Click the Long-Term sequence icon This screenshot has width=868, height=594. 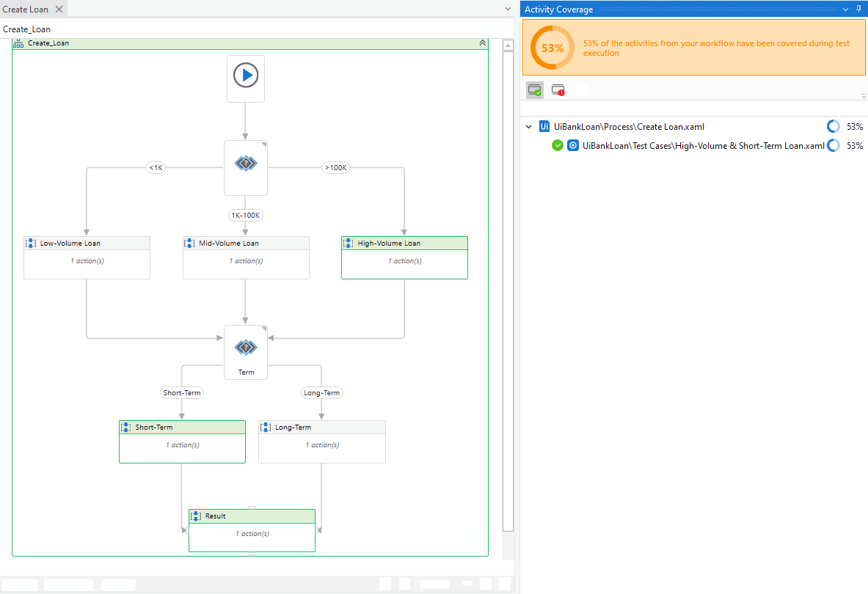266,427
